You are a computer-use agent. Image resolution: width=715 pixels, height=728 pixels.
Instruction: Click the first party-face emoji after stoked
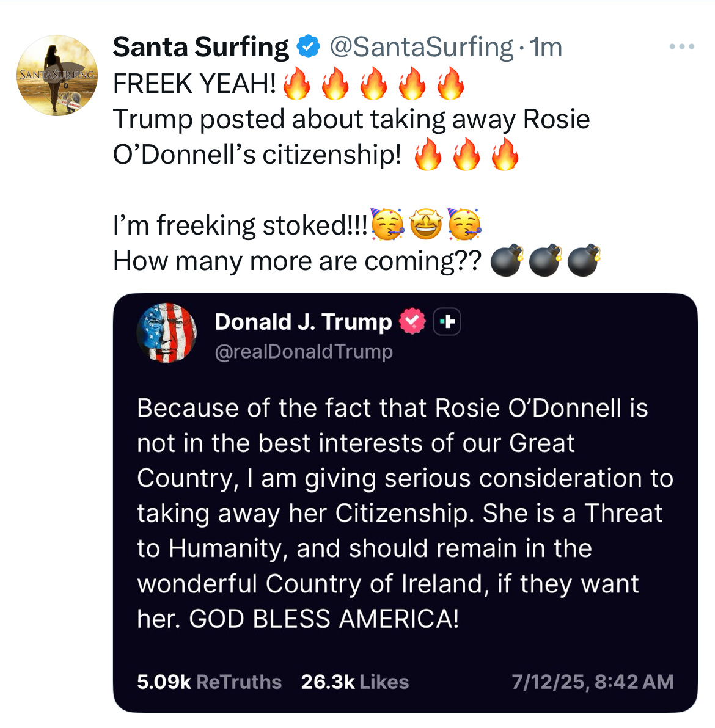click(387, 225)
